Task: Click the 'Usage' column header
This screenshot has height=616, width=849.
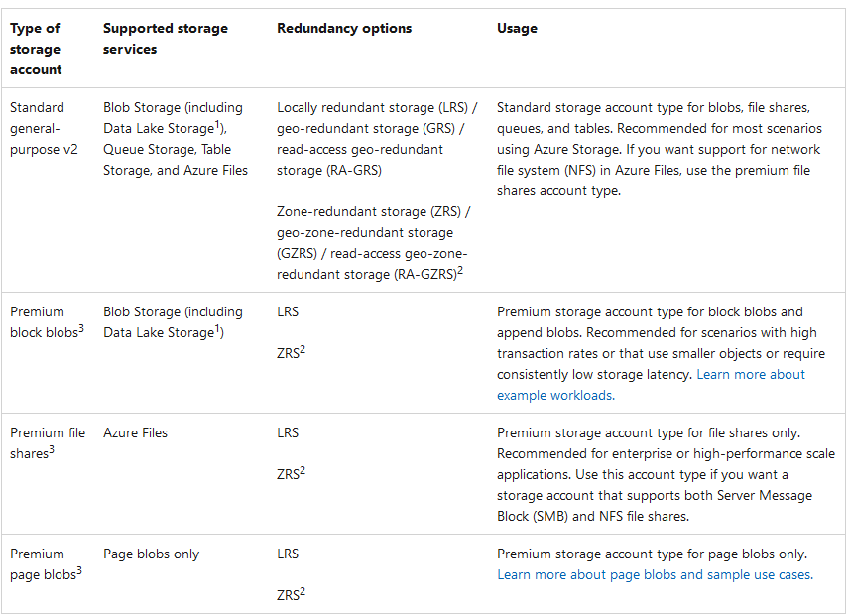Action: 517,29
